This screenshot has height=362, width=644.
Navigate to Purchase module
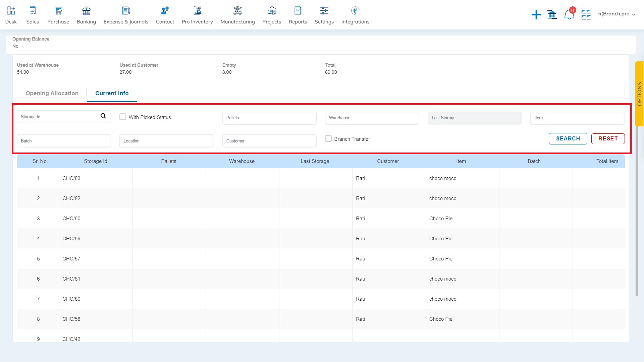click(x=58, y=14)
